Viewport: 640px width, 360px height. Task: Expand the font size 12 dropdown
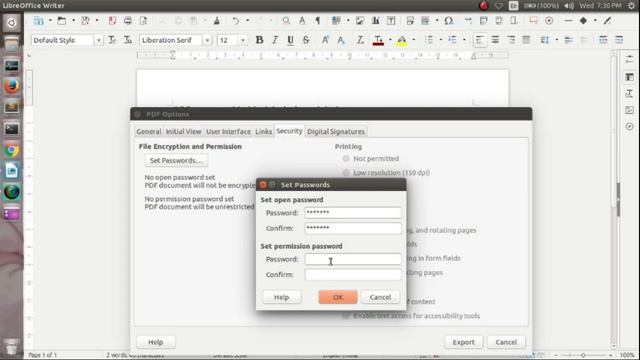(x=243, y=40)
